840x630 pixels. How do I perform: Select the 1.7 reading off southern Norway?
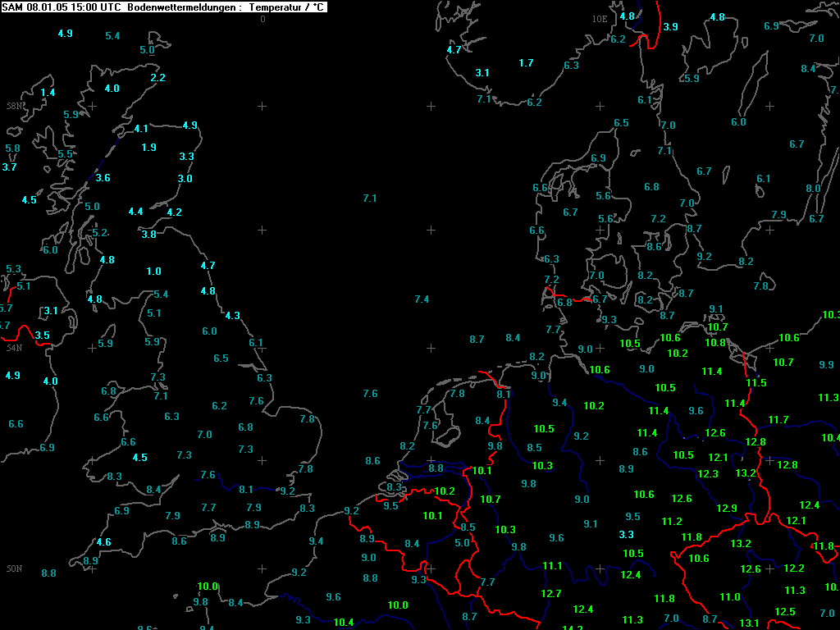(526, 62)
